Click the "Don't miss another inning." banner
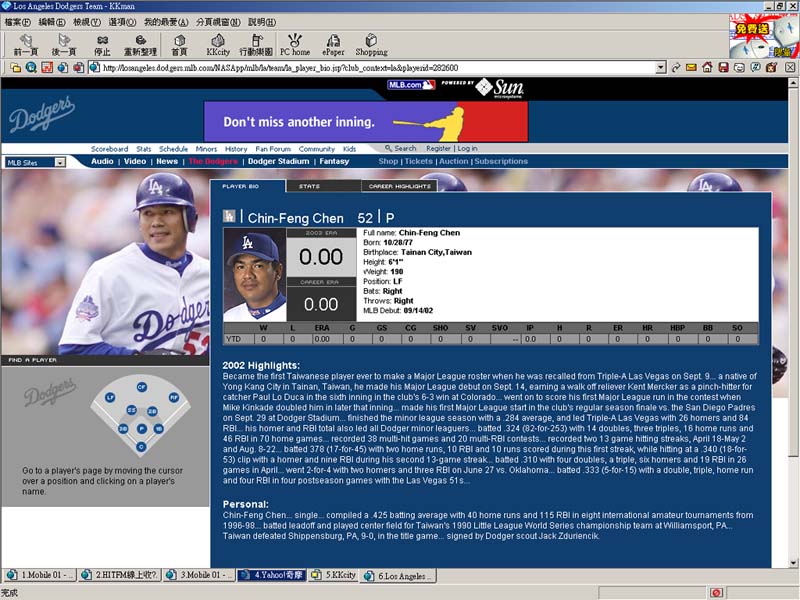Screen dimensions: 800x600 pyautogui.click(x=366, y=121)
